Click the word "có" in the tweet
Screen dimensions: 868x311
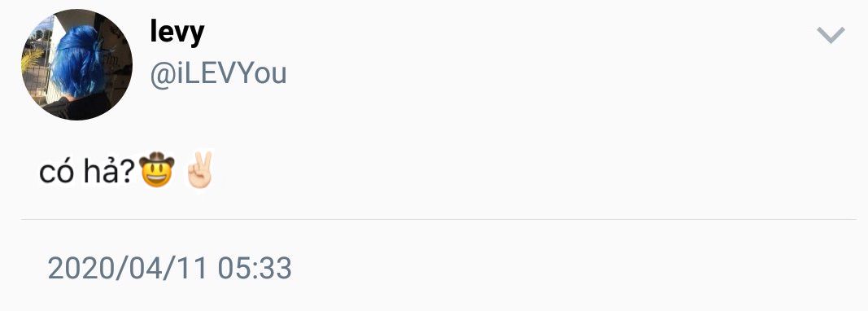57,173
